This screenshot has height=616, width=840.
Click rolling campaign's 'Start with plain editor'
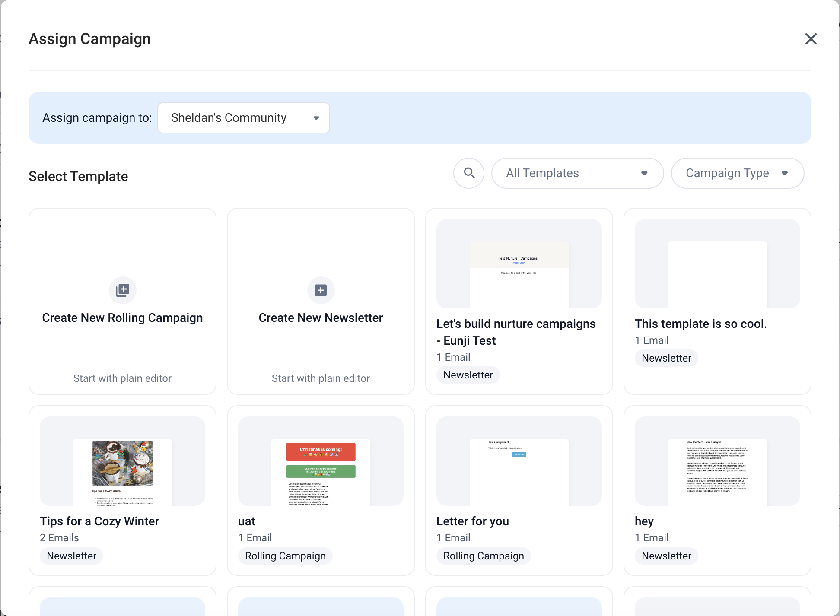[122, 378]
